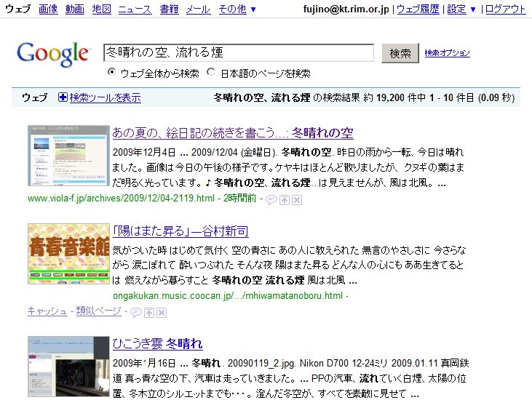The height and width of the screenshot is (400, 532).
Task: Open ウェブ履歴 link
Action: pyautogui.click(x=418, y=9)
